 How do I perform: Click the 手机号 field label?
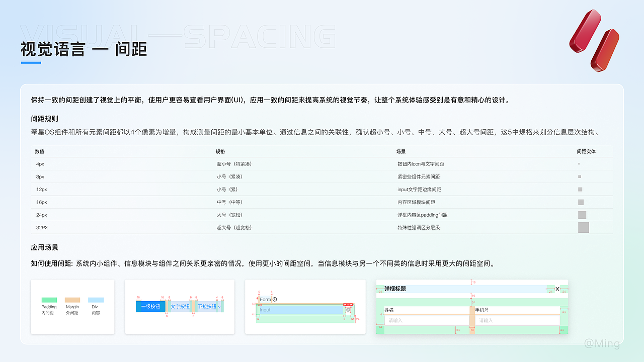(482, 310)
